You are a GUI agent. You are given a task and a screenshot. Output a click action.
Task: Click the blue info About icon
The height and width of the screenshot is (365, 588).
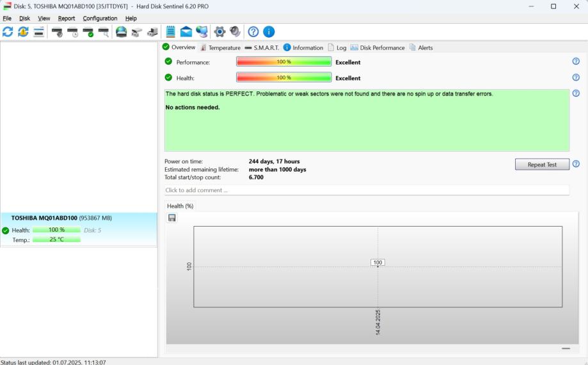[x=269, y=31]
